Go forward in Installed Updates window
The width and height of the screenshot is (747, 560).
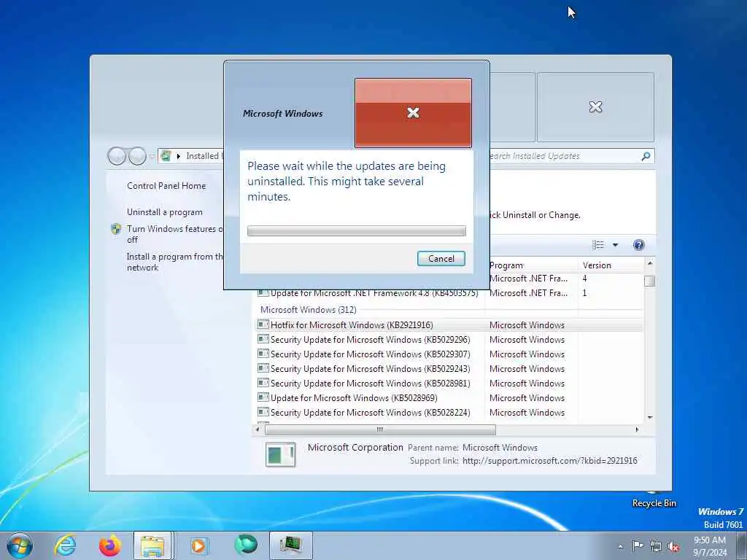(x=137, y=156)
